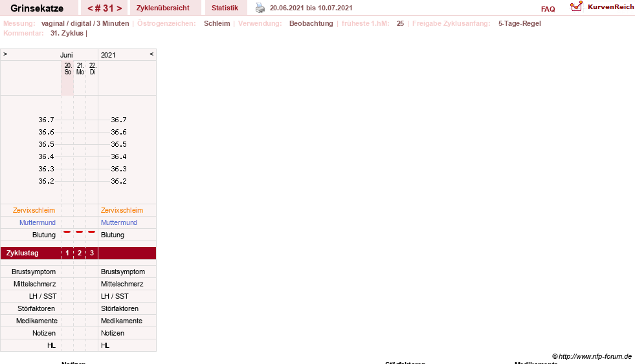This screenshot has height=364, width=635.
Task: Open the KurvenReich logo link
Action: (602, 7)
